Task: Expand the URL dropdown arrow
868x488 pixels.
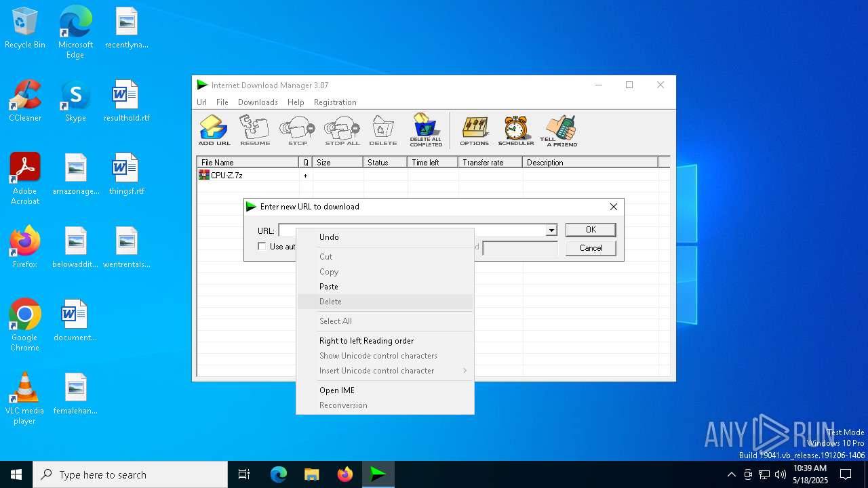Action: click(551, 230)
